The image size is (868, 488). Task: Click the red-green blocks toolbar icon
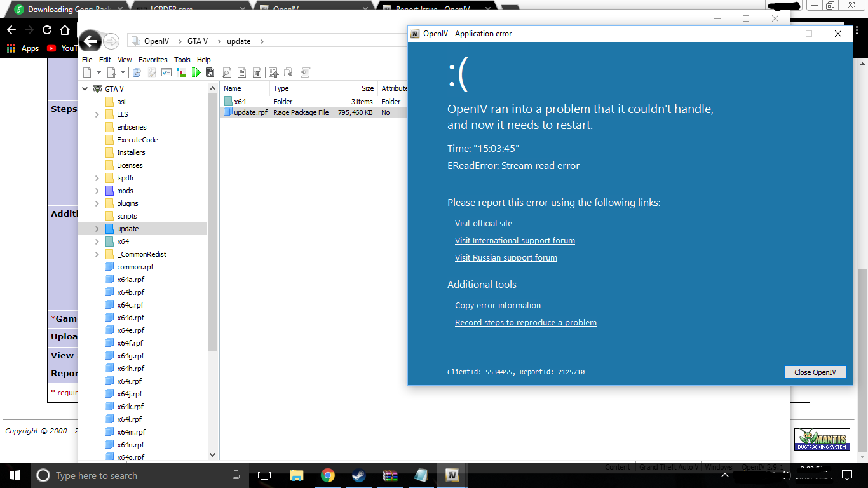tap(182, 72)
